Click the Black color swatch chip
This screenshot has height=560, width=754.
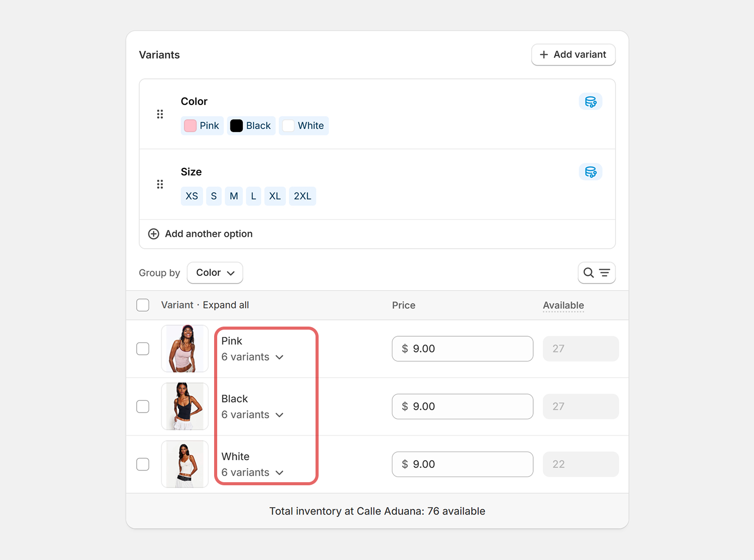point(251,126)
